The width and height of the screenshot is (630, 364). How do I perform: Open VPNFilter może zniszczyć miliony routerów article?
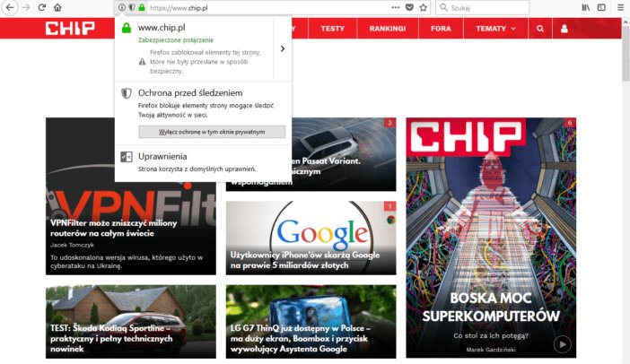click(114, 228)
